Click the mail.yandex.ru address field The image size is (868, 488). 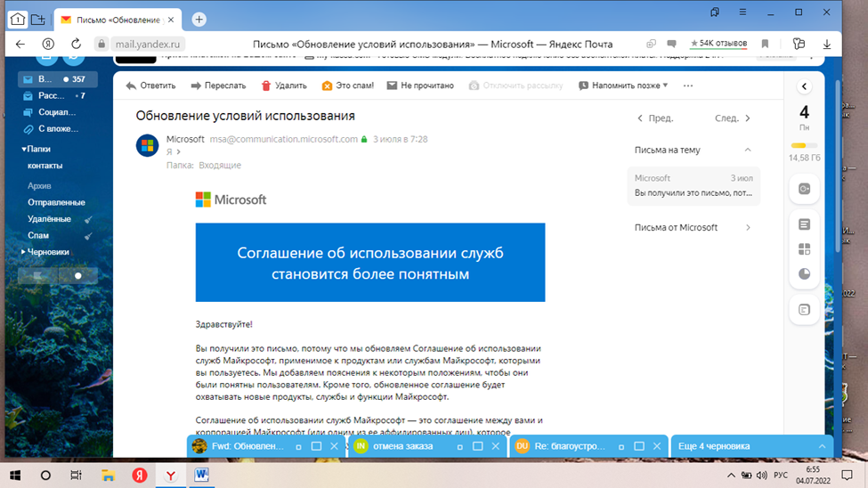click(x=147, y=44)
